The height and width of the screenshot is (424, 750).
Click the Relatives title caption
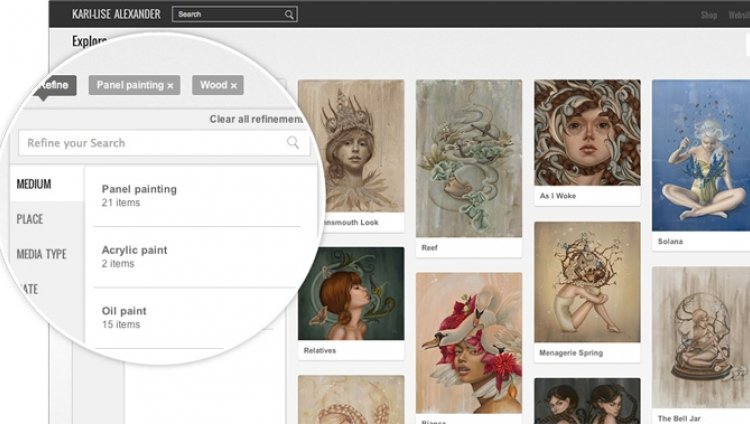pos(320,350)
